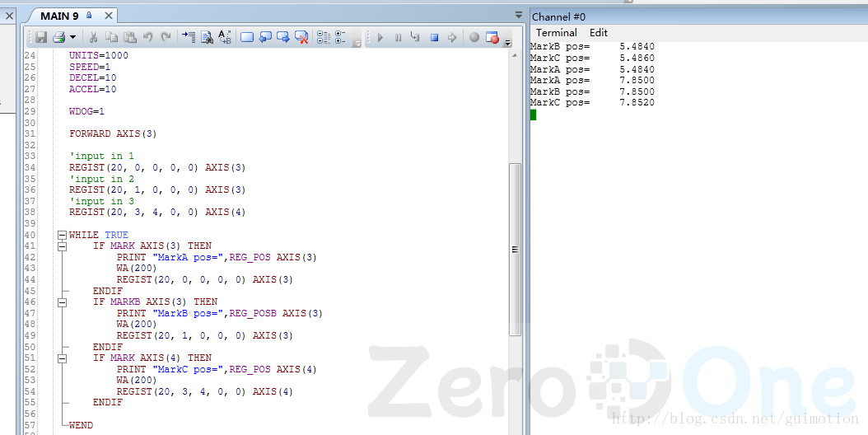The height and width of the screenshot is (435, 868).
Task: Click the blue Stop program icon
Action: coord(434,38)
